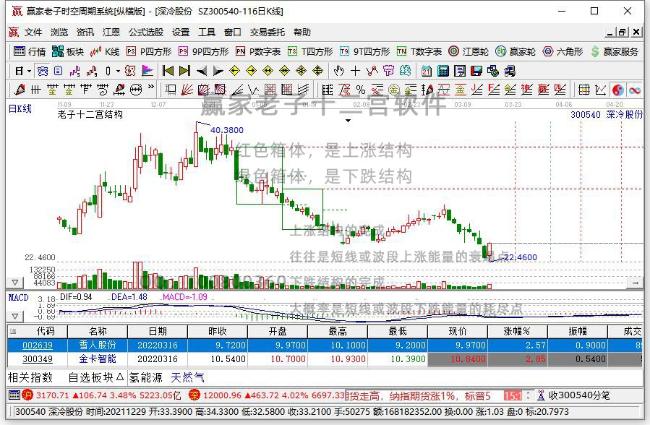The height and width of the screenshot is (425, 650).
Task: Open the T四方形 time square
Action: pos(310,51)
